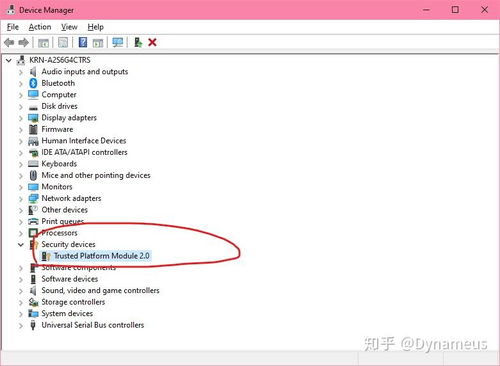Select Trusted Platform Module 2.0 device

102,256
